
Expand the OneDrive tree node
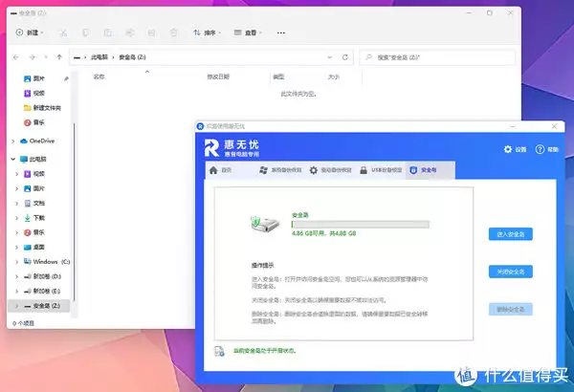(13, 141)
